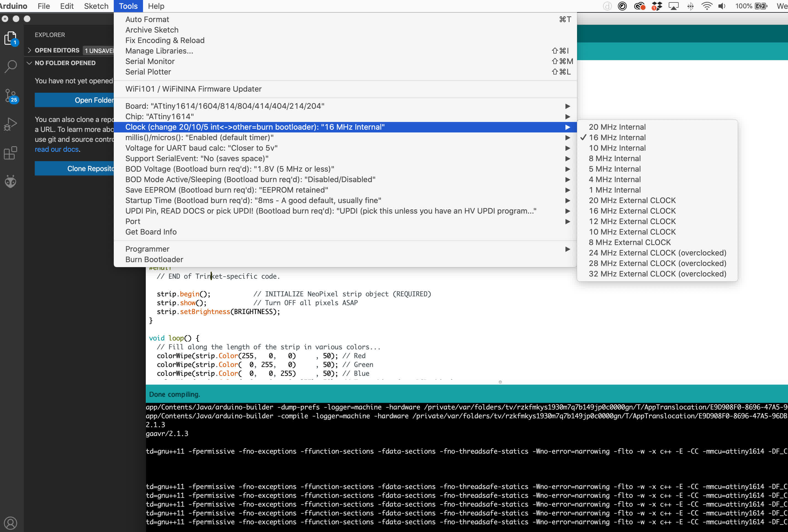Choose Get Board Info
This screenshot has height=532, width=788.
pyautogui.click(x=345, y=232)
